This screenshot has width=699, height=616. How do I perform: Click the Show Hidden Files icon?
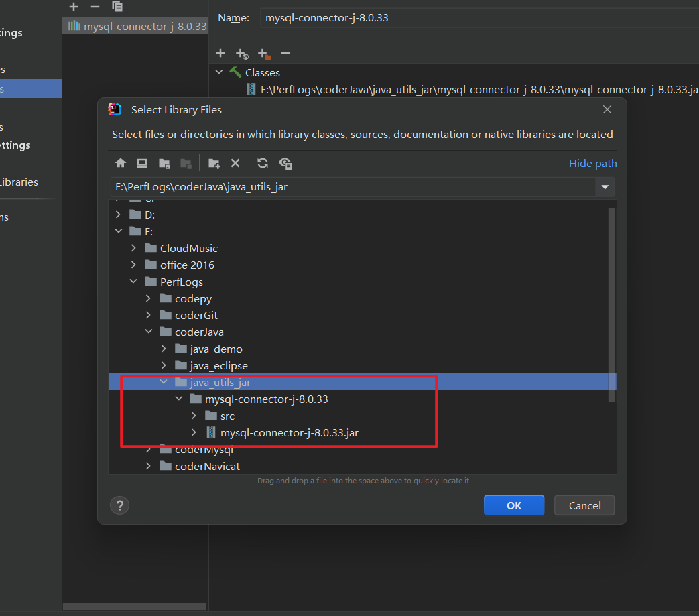click(x=285, y=164)
